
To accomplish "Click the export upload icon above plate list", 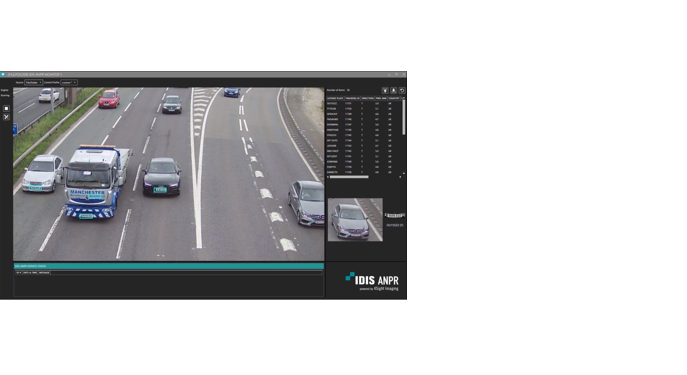I will 393,90.
